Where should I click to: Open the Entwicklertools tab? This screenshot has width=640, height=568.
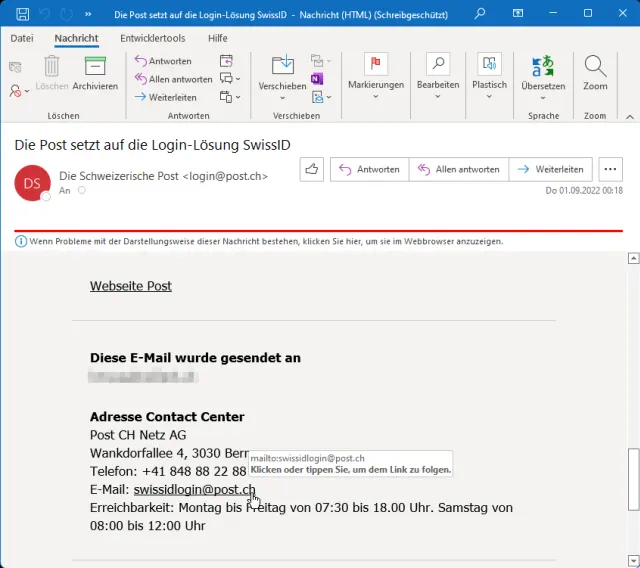point(153,38)
